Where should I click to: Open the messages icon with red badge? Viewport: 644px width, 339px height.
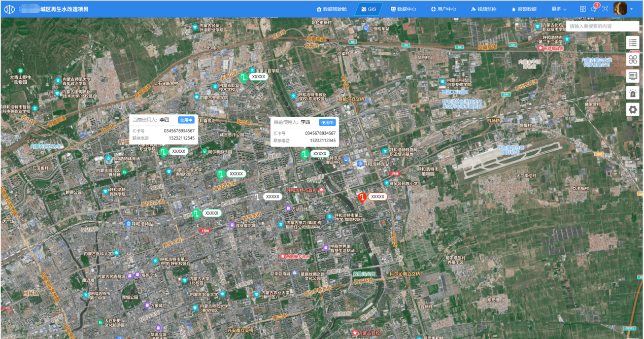point(594,9)
